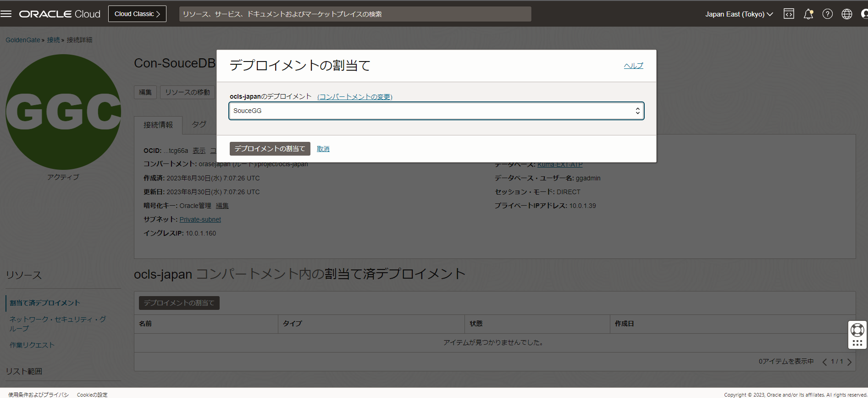This screenshot has width=868, height=398.
Task: Select 割当て済デプロイメント in the resources menu
Action: (45, 303)
